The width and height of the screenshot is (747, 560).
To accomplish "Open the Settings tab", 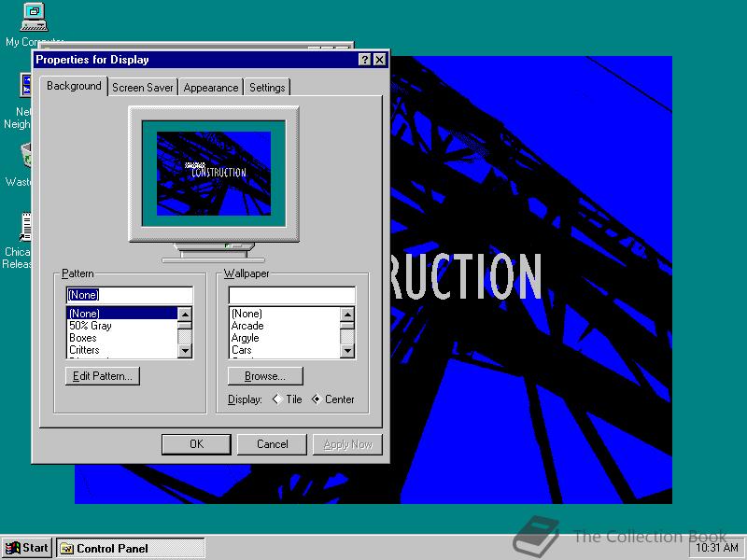I will coord(267,88).
